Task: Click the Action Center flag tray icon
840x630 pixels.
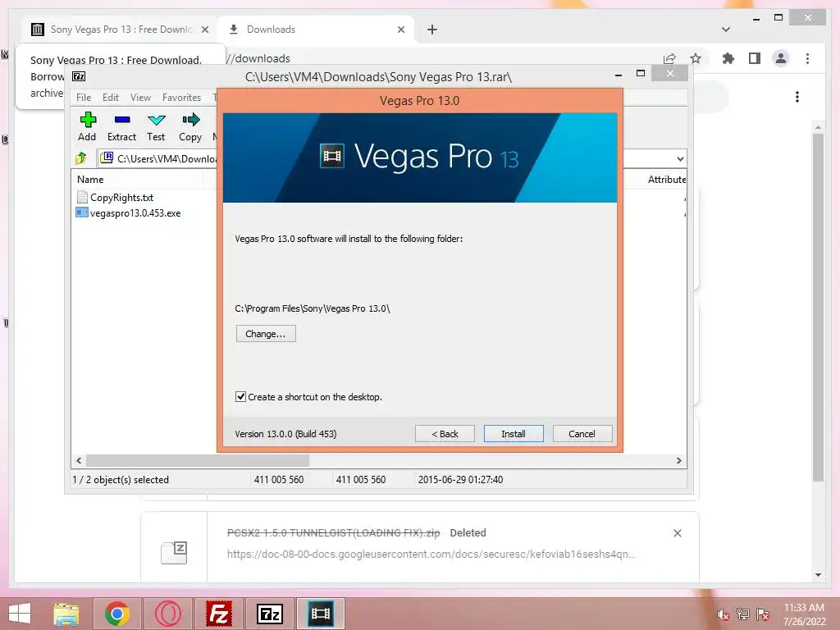Action: pos(763,614)
